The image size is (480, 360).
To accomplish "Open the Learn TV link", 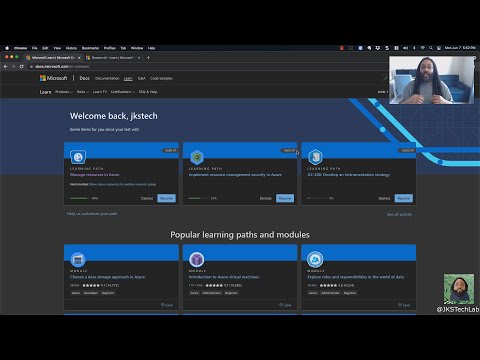I will (x=100, y=92).
